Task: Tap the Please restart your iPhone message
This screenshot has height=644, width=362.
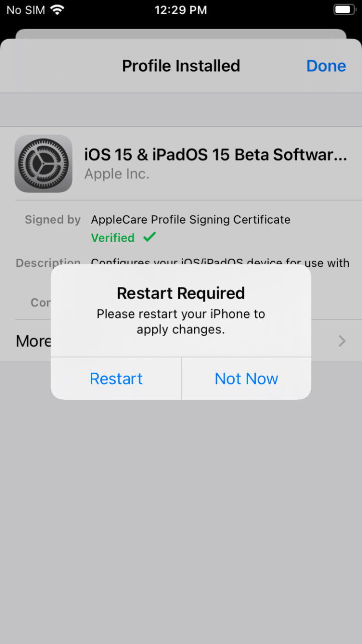Action: click(181, 321)
